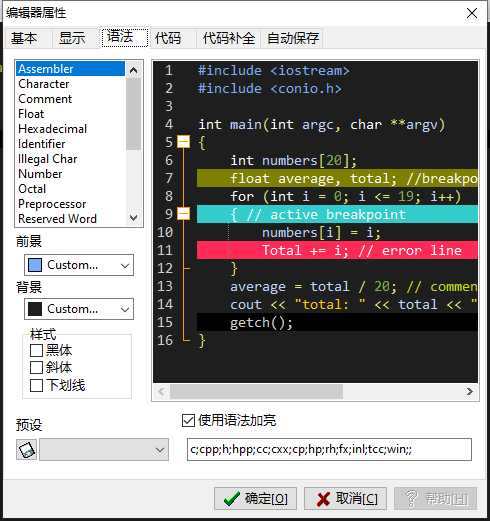
Task: Click the syntax list scroll up arrow
Action: tap(134, 70)
